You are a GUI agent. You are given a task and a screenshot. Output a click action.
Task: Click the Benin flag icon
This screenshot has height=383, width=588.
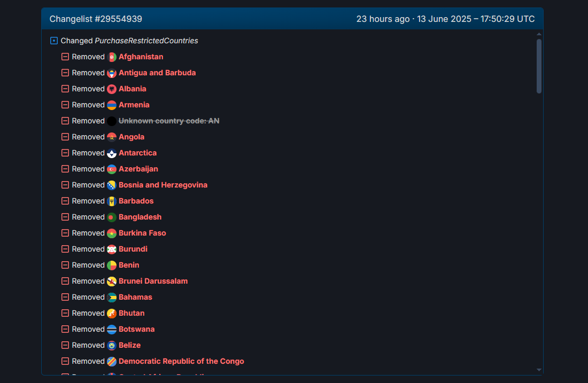(112, 265)
